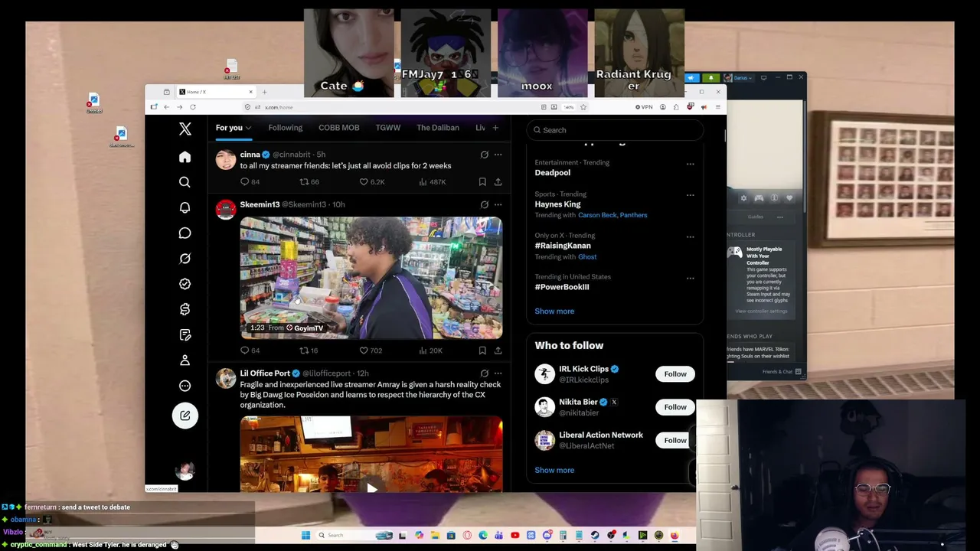Play the Lil Office Port video
980x551 pixels.
coord(371,488)
